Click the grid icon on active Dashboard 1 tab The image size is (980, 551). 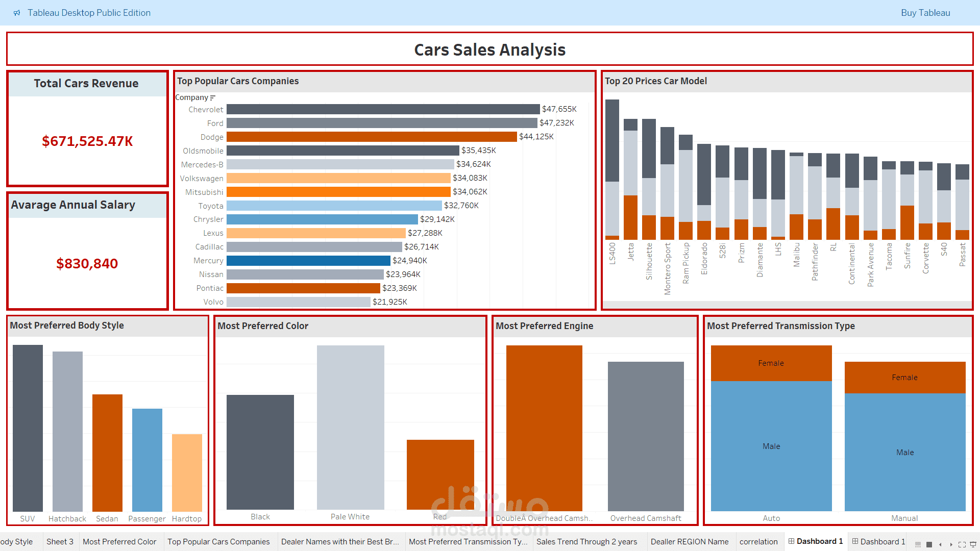point(791,541)
